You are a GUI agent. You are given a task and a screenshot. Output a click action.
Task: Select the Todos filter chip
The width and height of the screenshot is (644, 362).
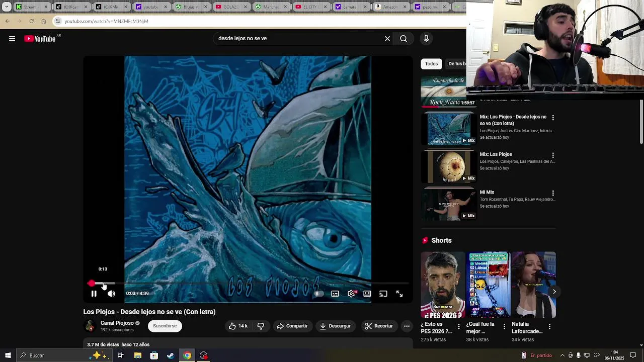(431, 64)
